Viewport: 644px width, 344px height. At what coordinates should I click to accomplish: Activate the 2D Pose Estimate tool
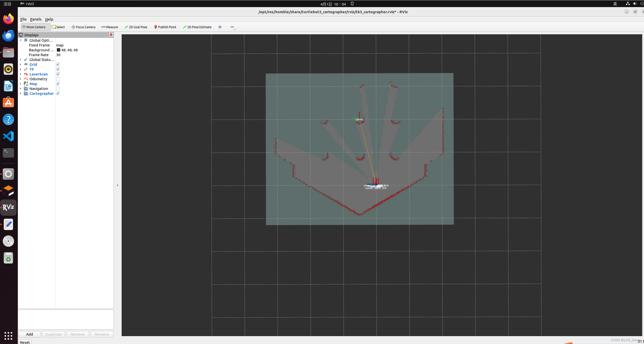pyautogui.click(x=197, y=27)
